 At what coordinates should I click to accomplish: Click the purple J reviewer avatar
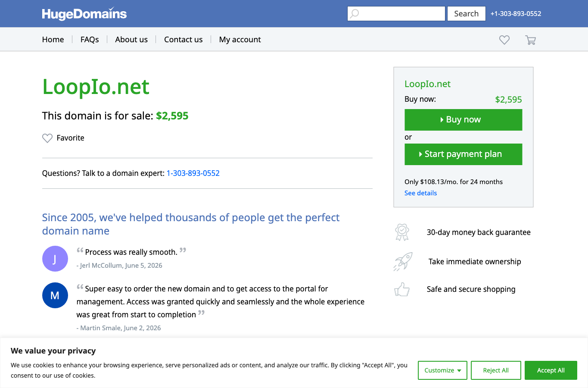(x=55, y=259)
